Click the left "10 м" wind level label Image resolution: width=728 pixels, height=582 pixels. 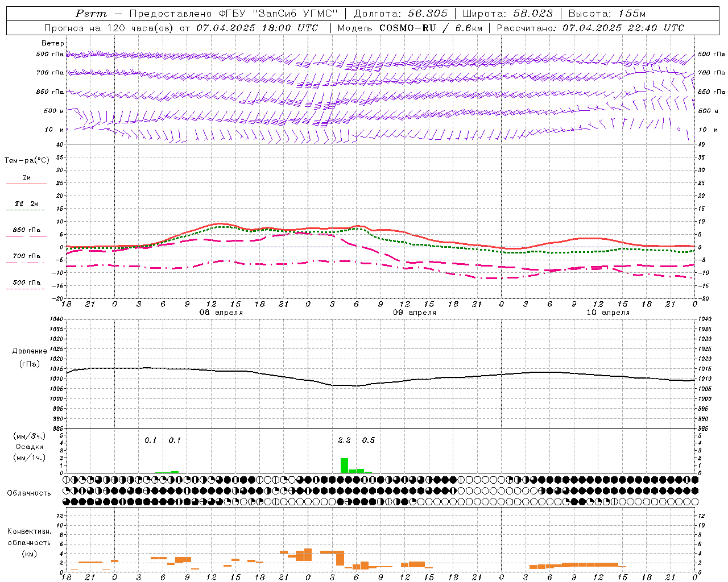55,130
